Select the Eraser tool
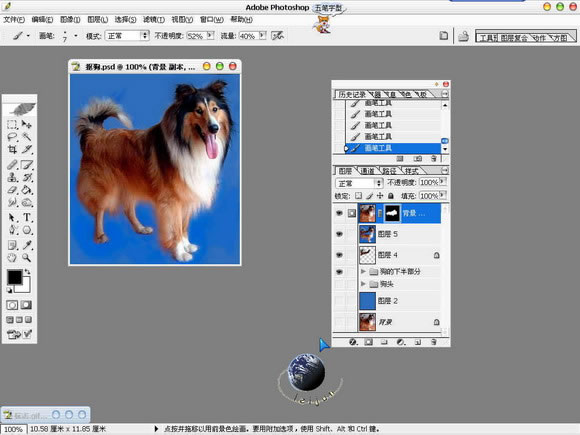Screen dimensions: 580x435 (12, 190)
